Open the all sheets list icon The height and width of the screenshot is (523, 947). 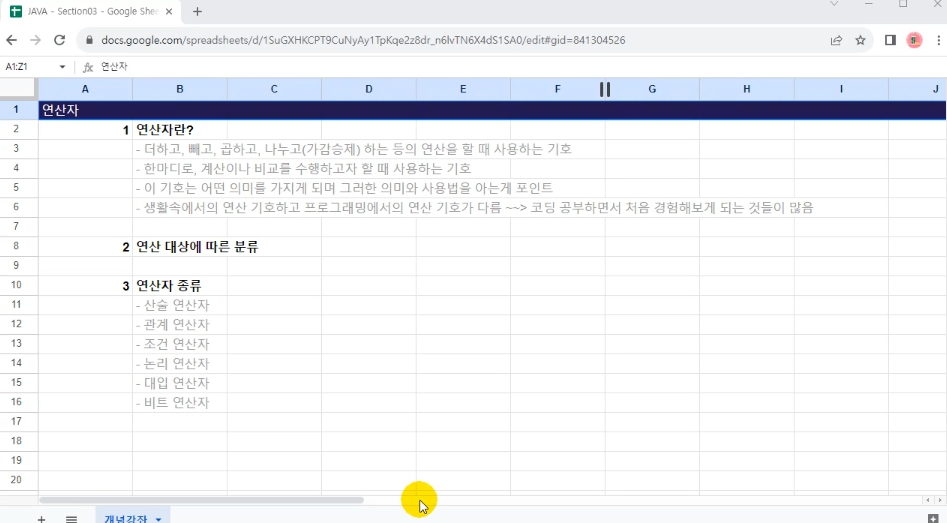[x=72, y=519]
